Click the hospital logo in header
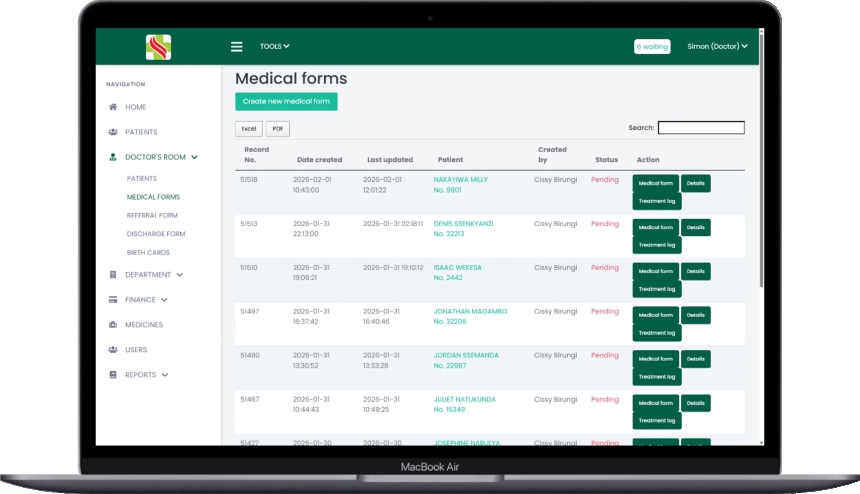The height and width of the screenshot is (494, 860). [158, 47]
